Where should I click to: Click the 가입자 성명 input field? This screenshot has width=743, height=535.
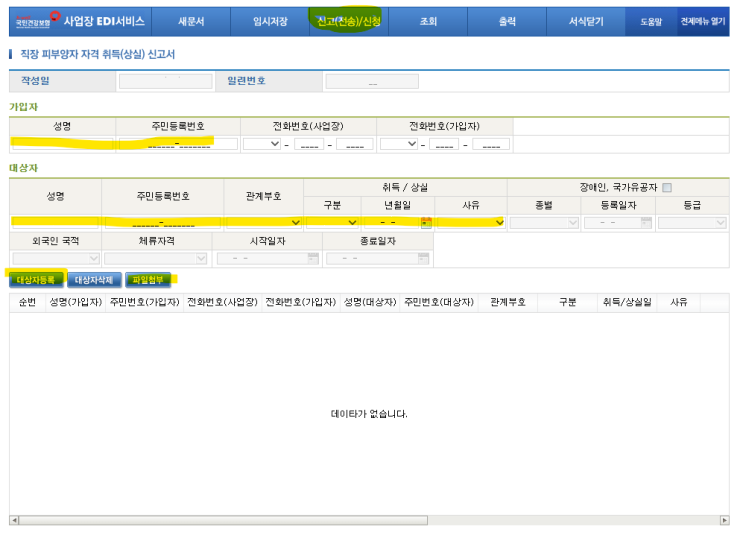tap(63, 144)
